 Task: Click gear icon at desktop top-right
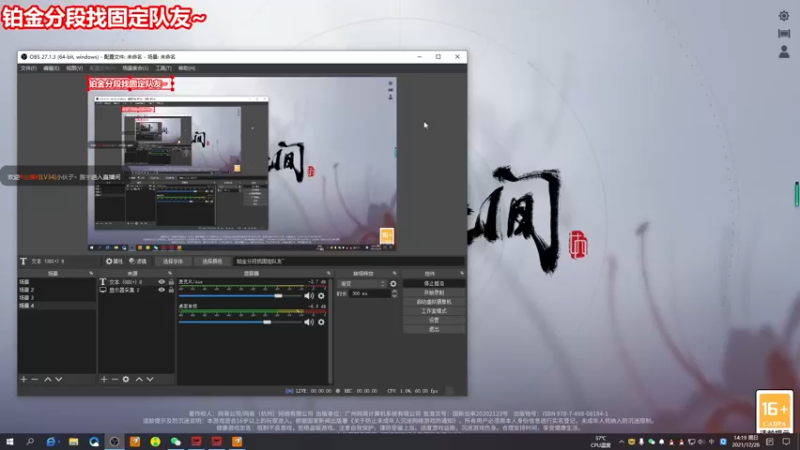(784, 16)
